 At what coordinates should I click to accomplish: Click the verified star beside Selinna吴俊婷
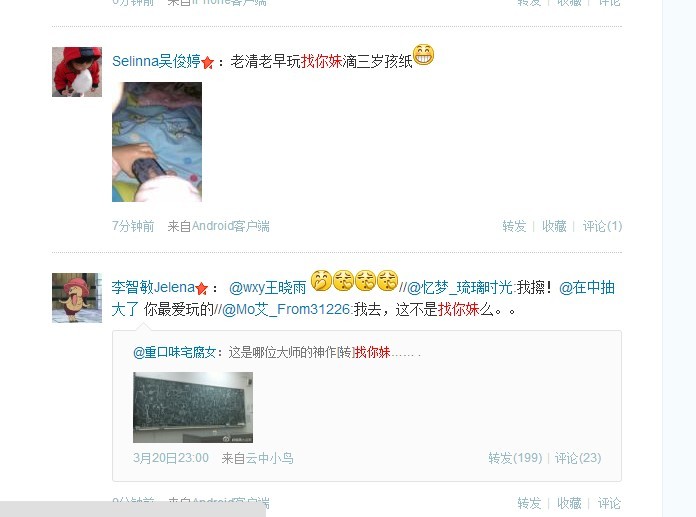(207, 63)
